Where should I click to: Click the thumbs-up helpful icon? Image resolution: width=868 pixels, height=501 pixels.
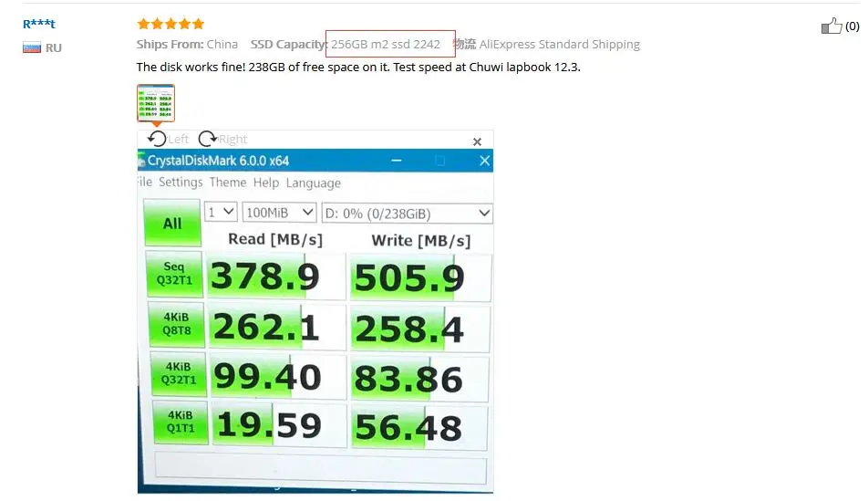[831, 26]
